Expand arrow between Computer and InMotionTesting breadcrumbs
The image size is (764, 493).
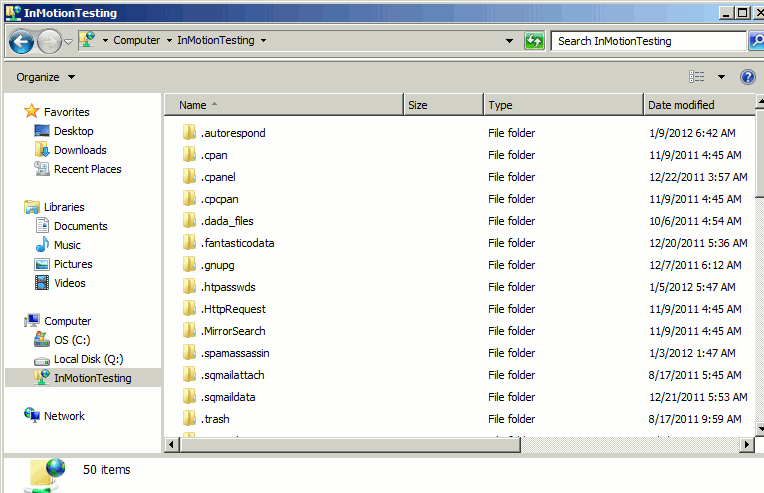point(169,40)
